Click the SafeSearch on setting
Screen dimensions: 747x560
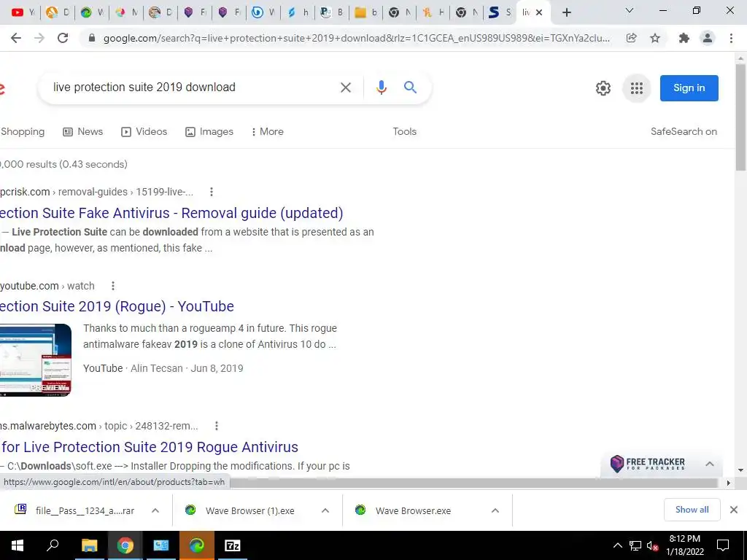684,132
